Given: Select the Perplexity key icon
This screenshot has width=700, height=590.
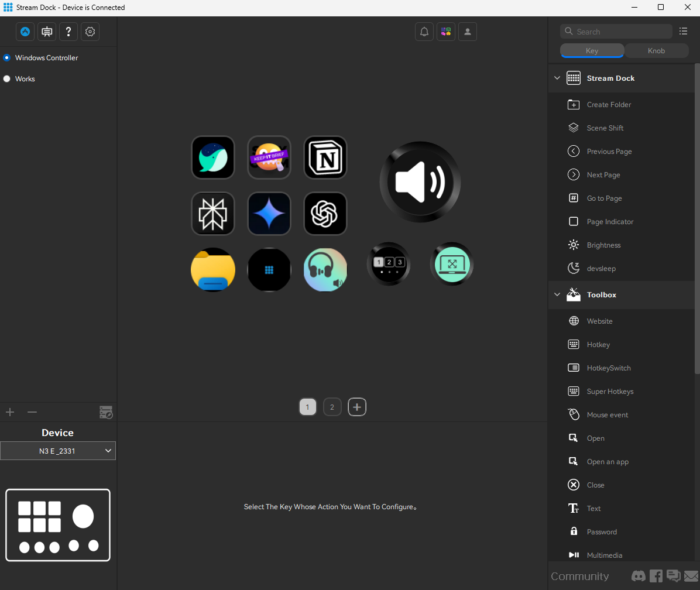Looking at the screenshot, I should click(x=213, y=214).
